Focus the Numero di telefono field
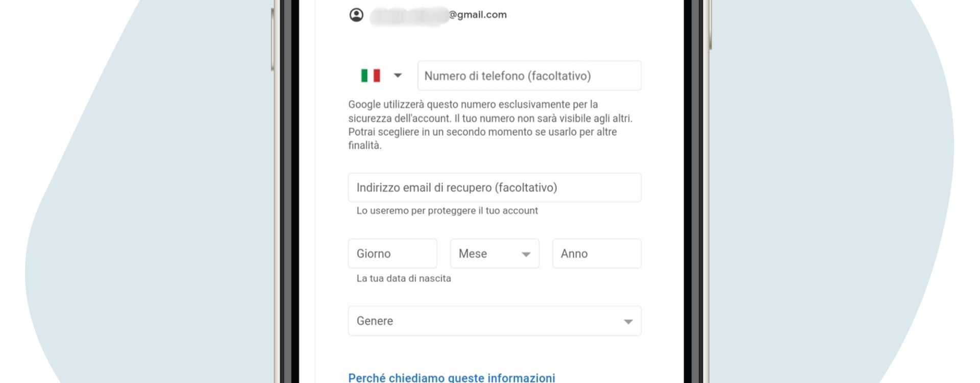The width and height of the screenshot is (980, 383). [529, 76]
